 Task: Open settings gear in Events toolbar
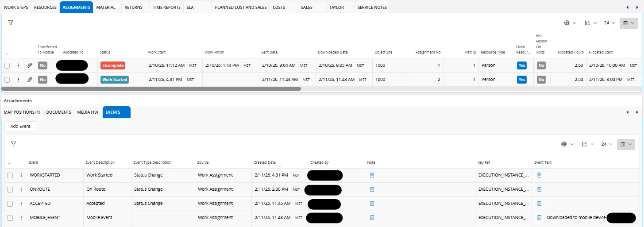(x=563, y=144)
